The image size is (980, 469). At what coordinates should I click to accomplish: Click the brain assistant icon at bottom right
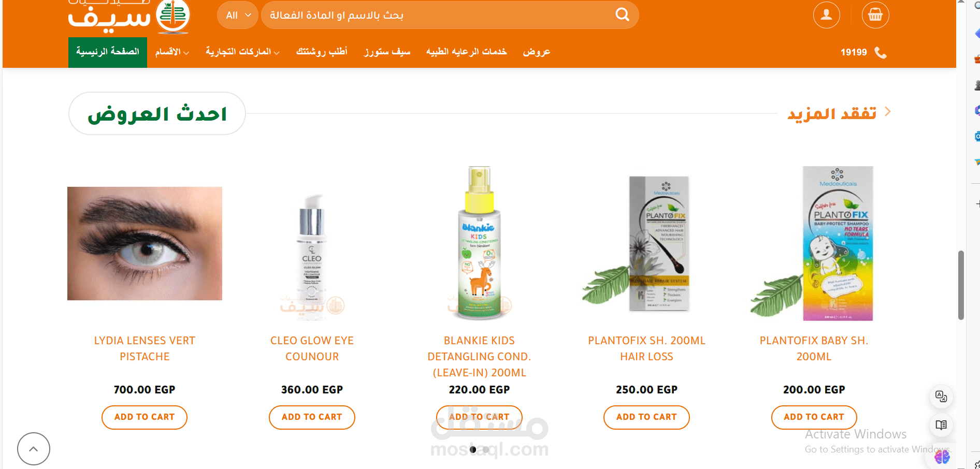(x=942, y=457)
